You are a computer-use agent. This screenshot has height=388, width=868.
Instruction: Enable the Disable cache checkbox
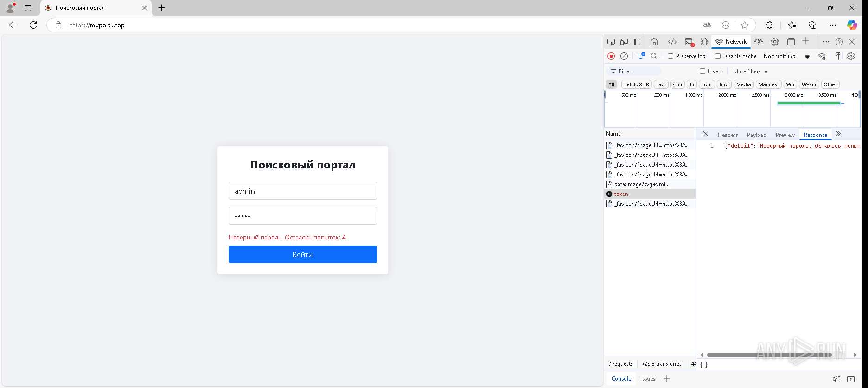[x=718, y=56]
